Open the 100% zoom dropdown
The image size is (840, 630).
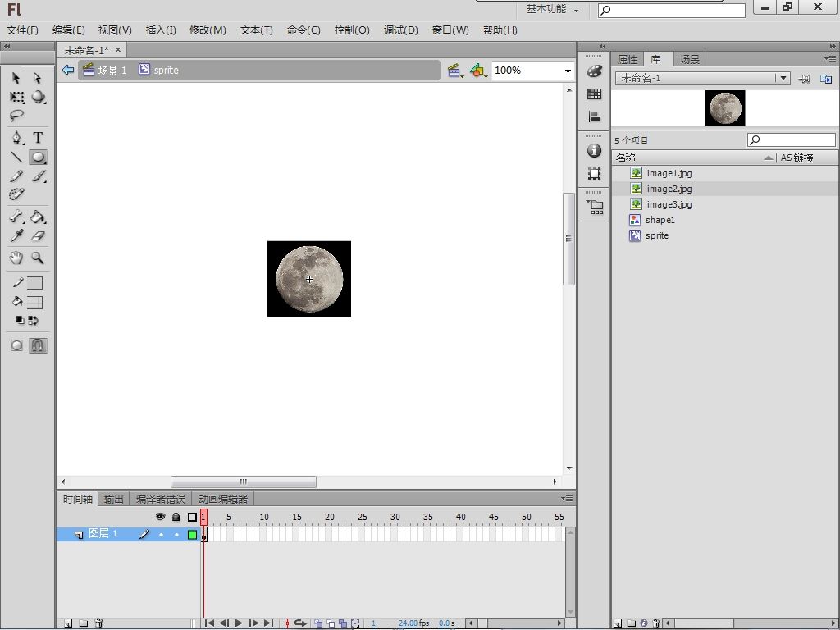567,71
